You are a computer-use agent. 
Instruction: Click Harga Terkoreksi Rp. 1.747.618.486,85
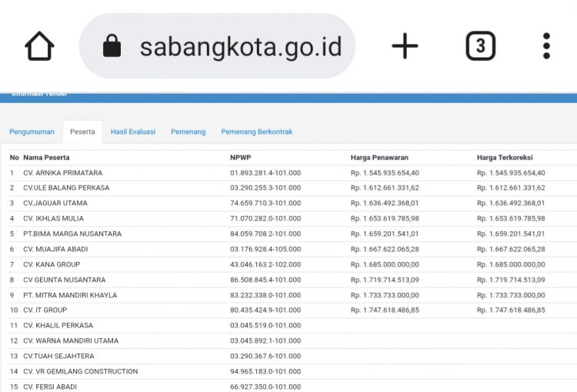click(511, 310)
